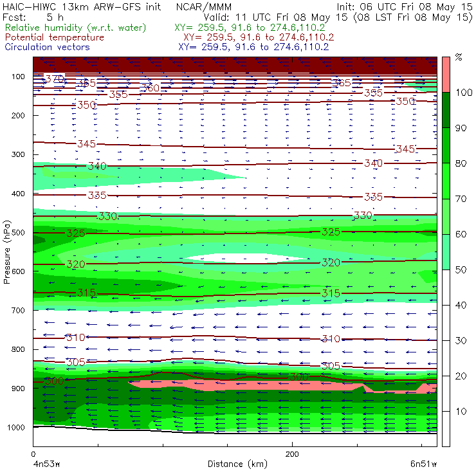Image resolution: width=476 pixels, height=476 pixels.
Task: Click the '360' potential temperature contour label
Action: click(150, 88)
